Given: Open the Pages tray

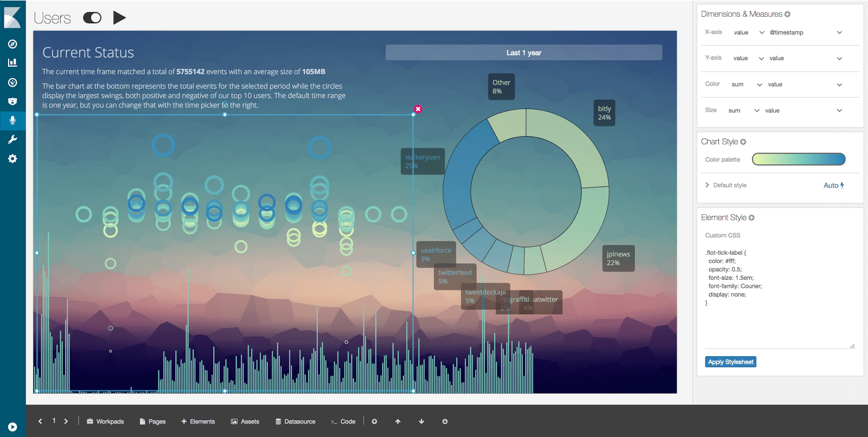Looking at the screenshot, I should pyautogui.click(x=152, y=421).
